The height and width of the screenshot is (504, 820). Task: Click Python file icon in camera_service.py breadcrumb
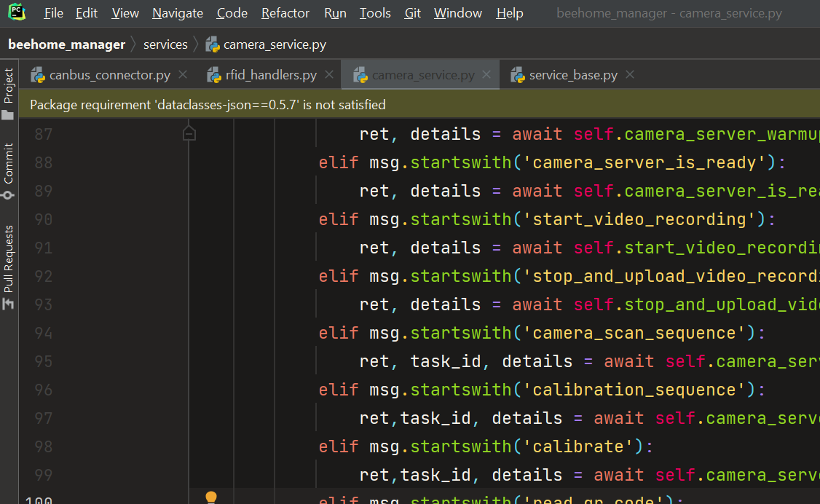(213, 44)
